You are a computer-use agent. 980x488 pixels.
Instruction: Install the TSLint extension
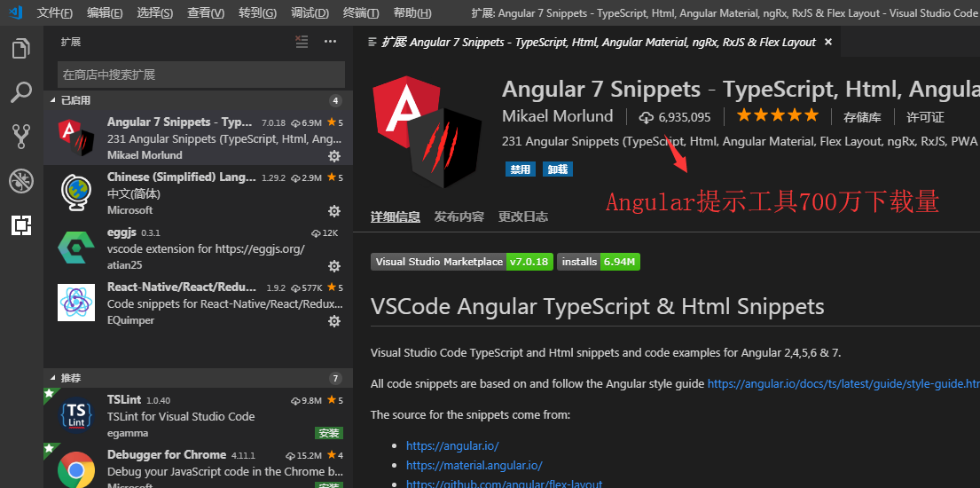(x=329, y=433)
